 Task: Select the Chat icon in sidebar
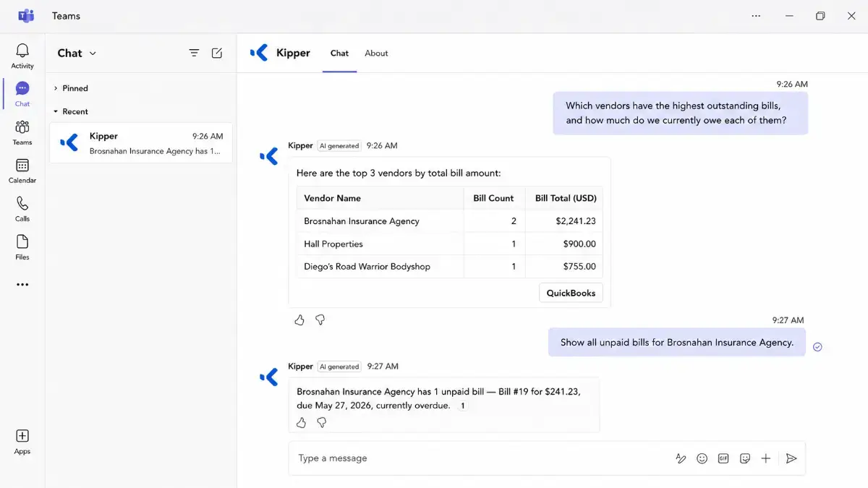22,89
